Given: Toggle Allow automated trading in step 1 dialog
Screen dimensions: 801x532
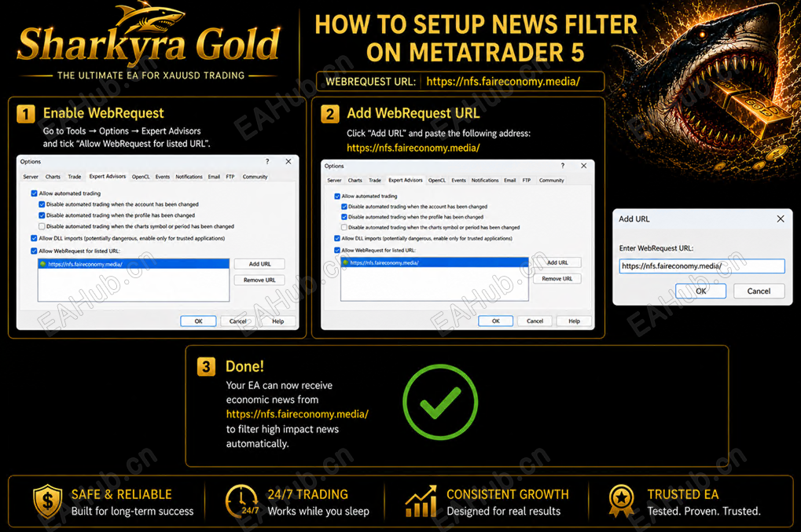Looking at the screenshot, I should (x=35, y=193).
